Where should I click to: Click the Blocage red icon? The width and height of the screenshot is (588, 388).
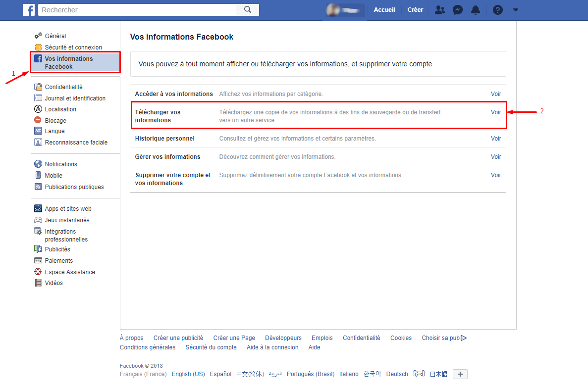38,120
